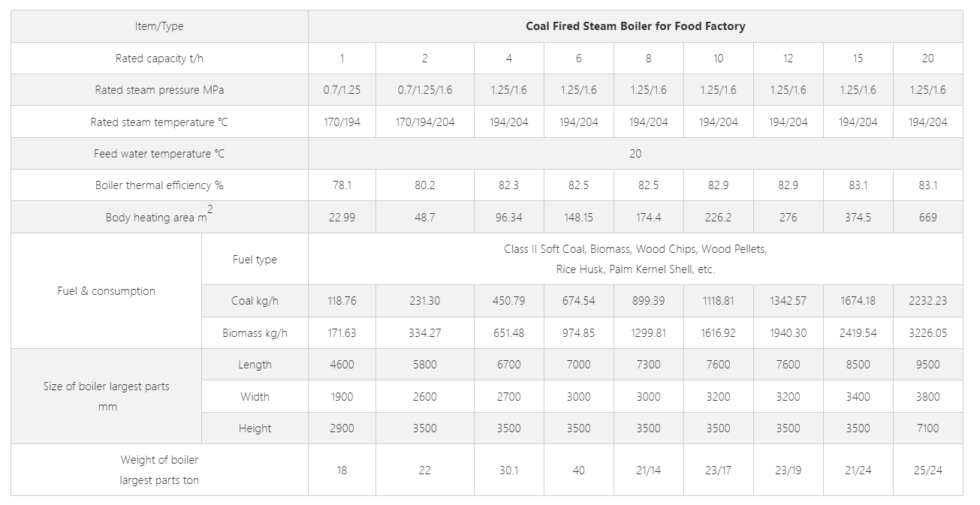Select the 170/194/204 steam temperature value
The image size is (980, 505).
click(425, 122)
